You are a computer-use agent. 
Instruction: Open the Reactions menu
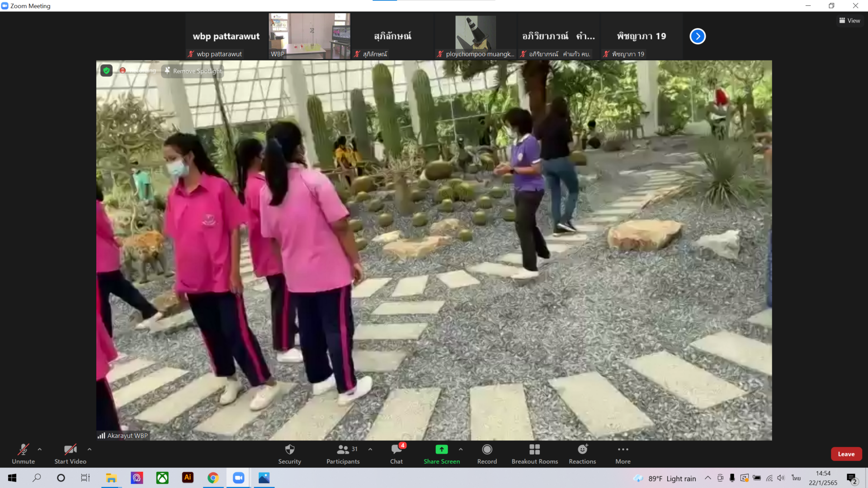582,454
